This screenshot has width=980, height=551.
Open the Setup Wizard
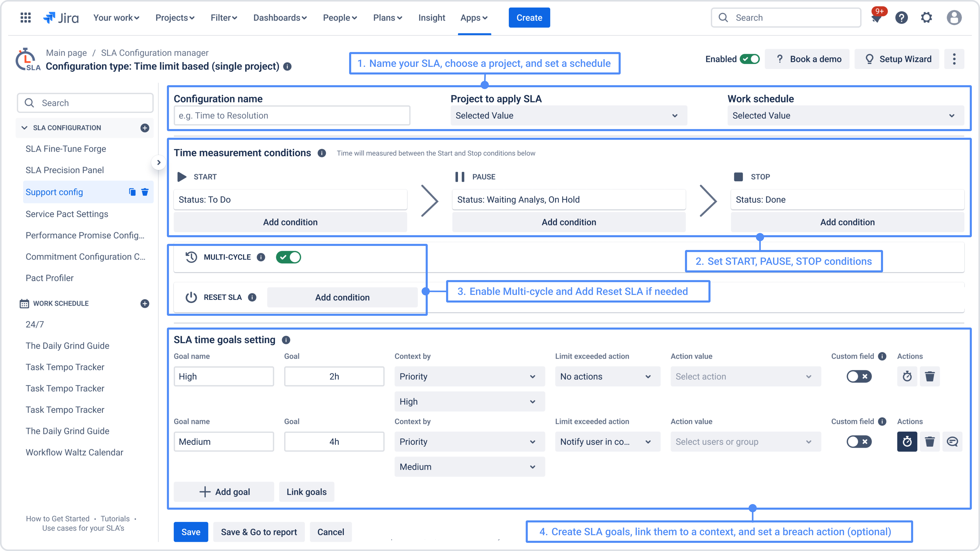(x=897, y=59)
